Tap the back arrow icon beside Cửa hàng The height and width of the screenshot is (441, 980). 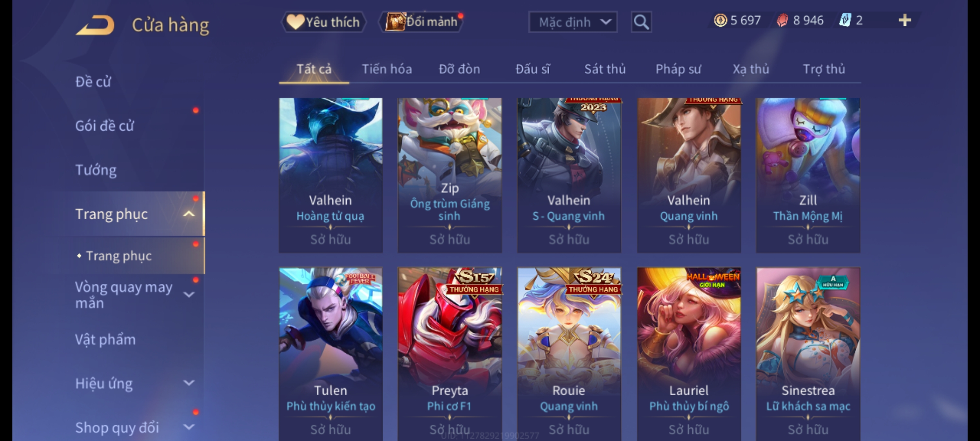95,25
